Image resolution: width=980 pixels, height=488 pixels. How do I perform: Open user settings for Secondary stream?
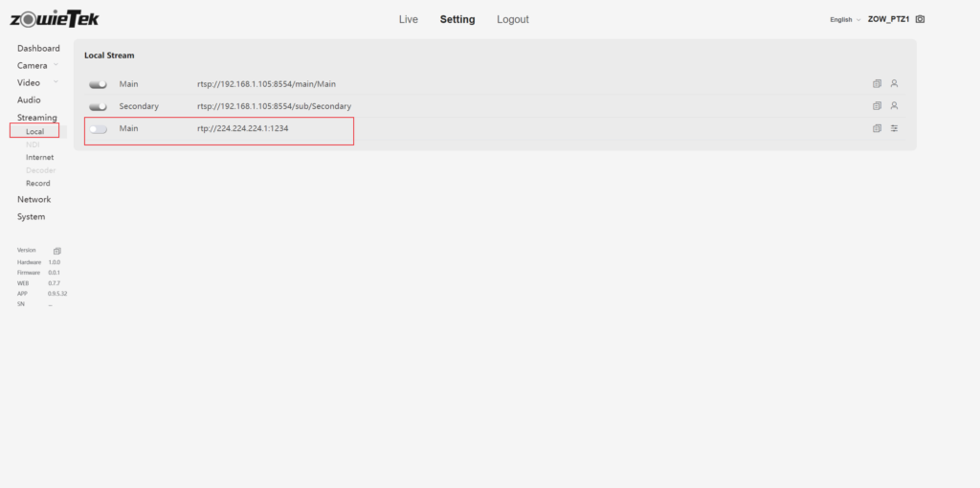coord(894,105)
